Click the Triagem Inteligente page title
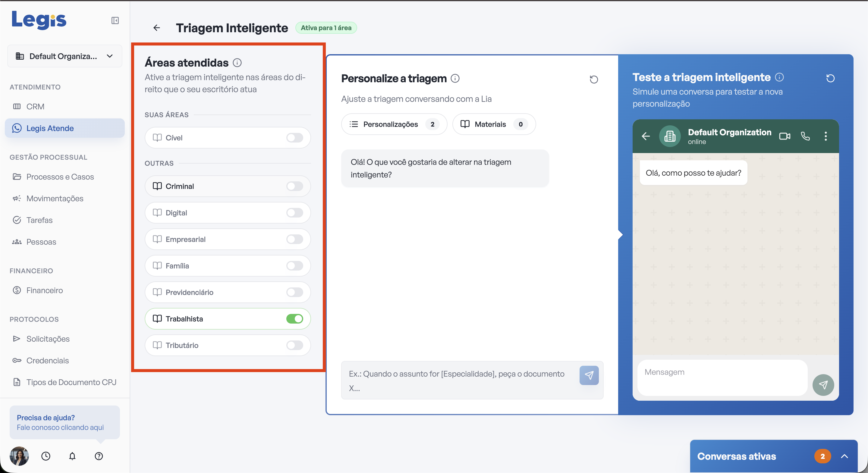 232,28
